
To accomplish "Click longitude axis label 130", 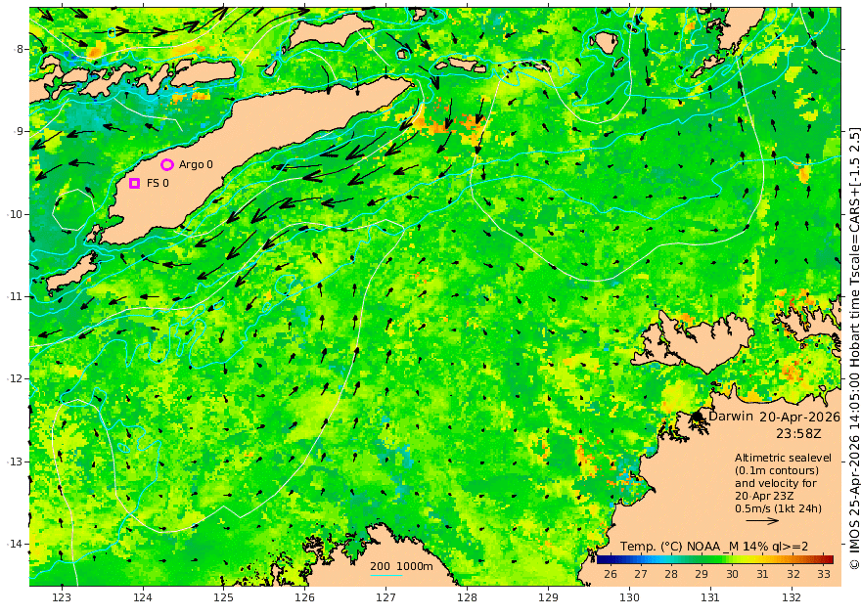I will coord(629,597).
